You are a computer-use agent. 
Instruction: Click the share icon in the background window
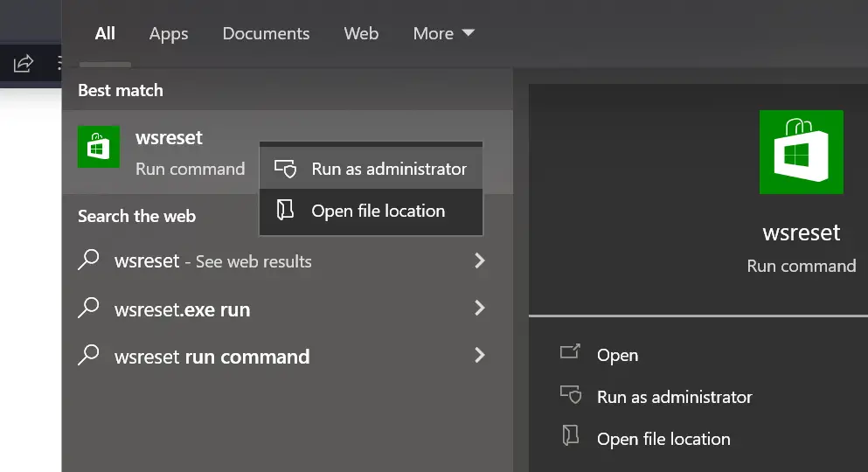click(x=24, y=63)
